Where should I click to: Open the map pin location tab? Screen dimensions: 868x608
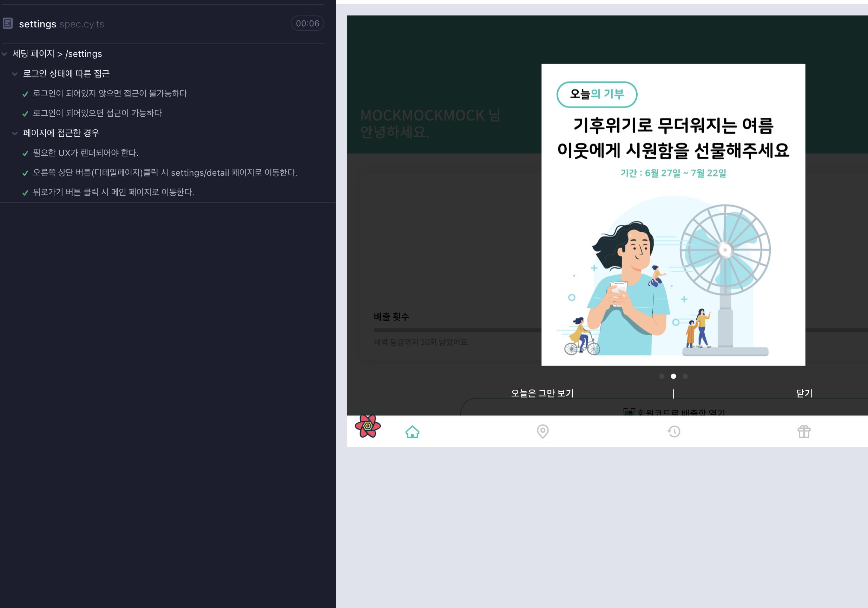click(x=542, y=431)
